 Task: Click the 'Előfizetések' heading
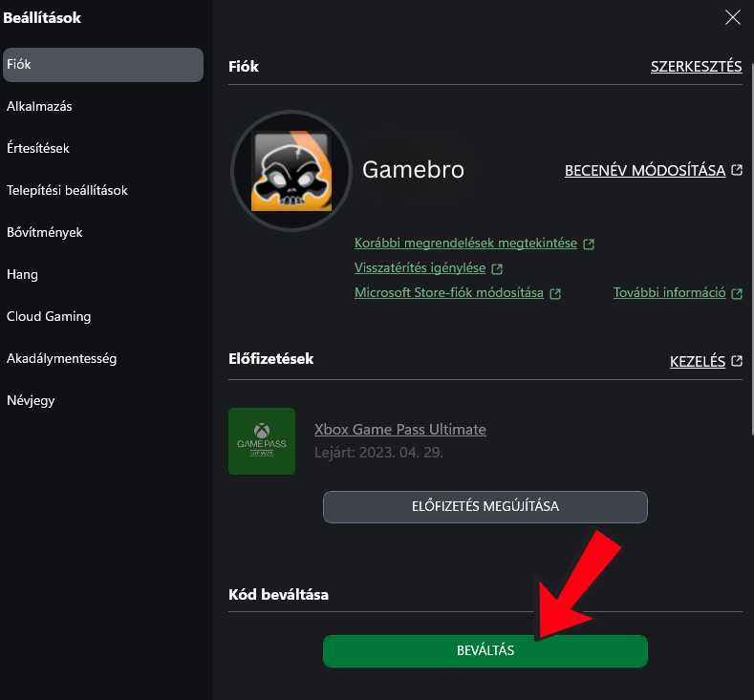270,359
